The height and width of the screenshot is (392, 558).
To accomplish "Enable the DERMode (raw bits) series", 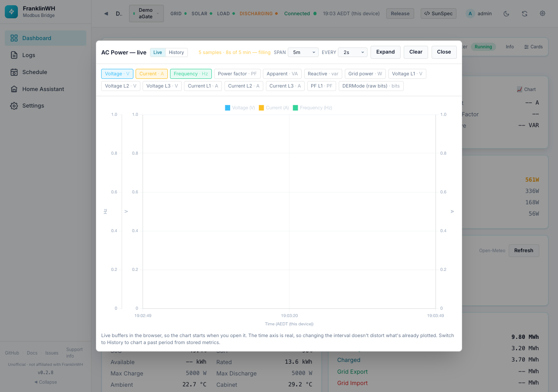I will [x=371, y=86].
